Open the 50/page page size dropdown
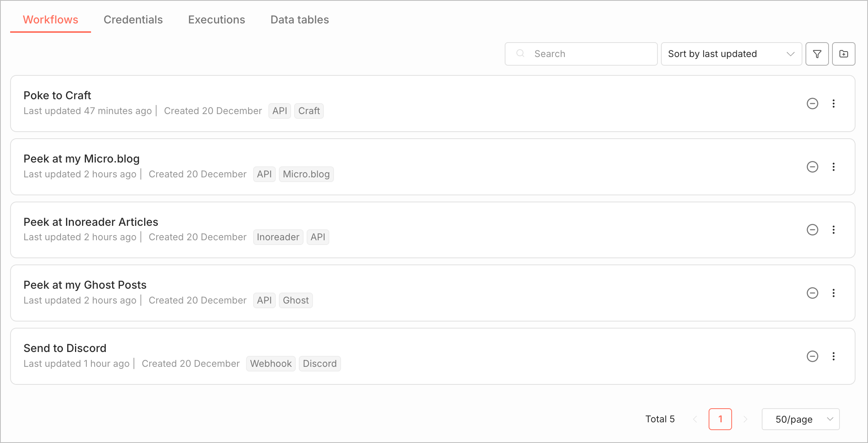Image resolution: width=868 pixels, height=443 pixels. click(x=800, y=419)
